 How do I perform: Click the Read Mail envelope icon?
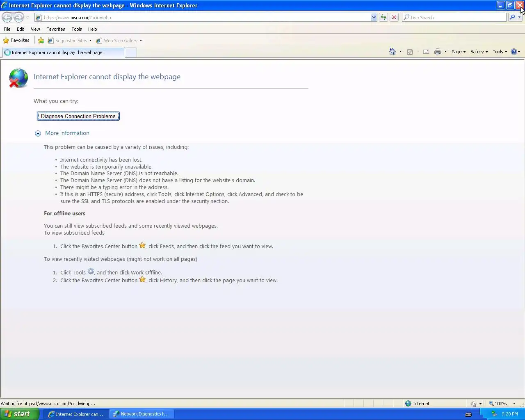point(426,52)
